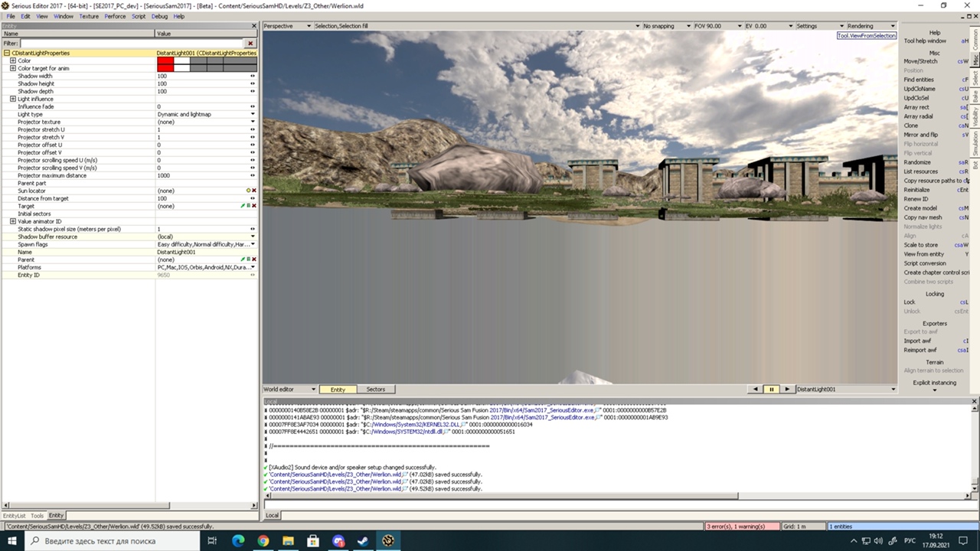Click the spinner arrows for Projector stretch U
This screenshot has height=551, width=980.
pyautogui.click(x=253, y=129)
